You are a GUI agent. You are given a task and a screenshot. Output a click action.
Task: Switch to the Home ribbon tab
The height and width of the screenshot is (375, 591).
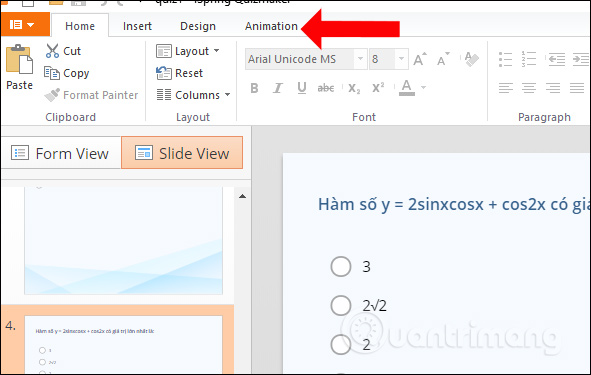(80, 26)
